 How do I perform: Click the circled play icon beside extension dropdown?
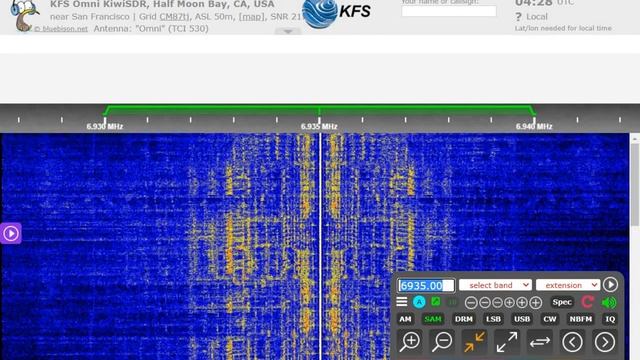tap(610, 284)
